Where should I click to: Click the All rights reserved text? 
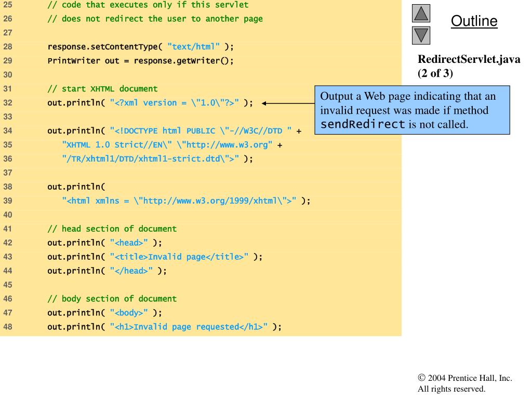point(451,389)
